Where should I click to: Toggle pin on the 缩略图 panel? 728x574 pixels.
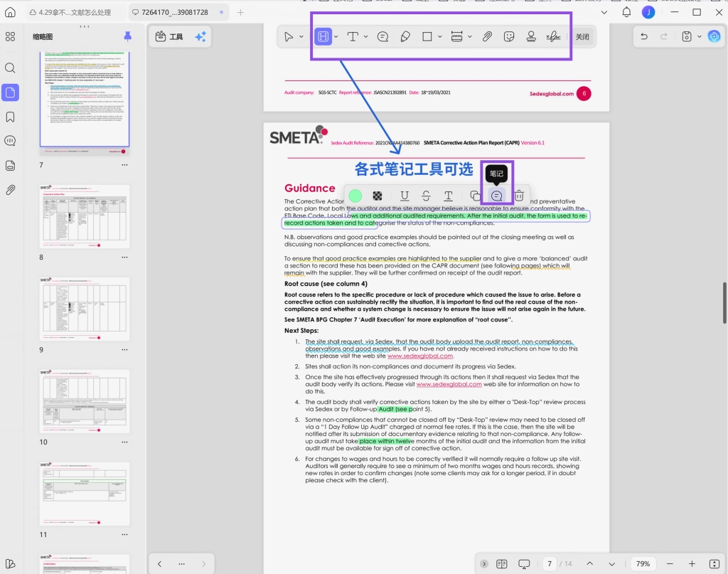point(127,36)
